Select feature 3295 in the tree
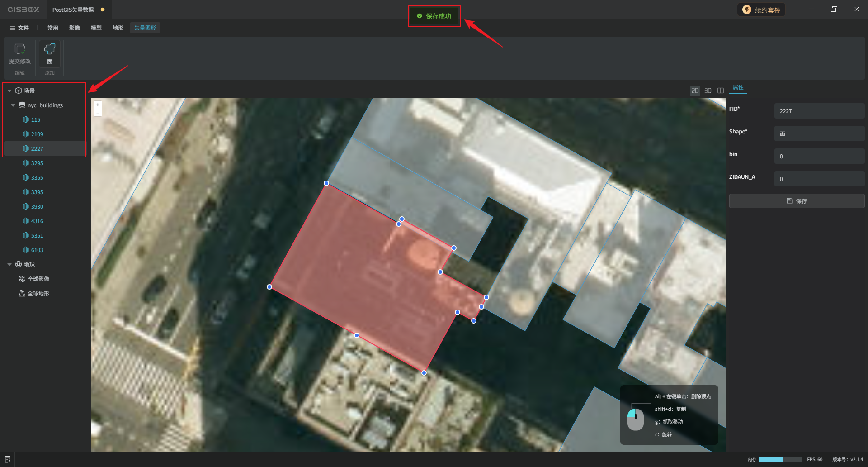The image size is (868, 467). click(37, 163)
